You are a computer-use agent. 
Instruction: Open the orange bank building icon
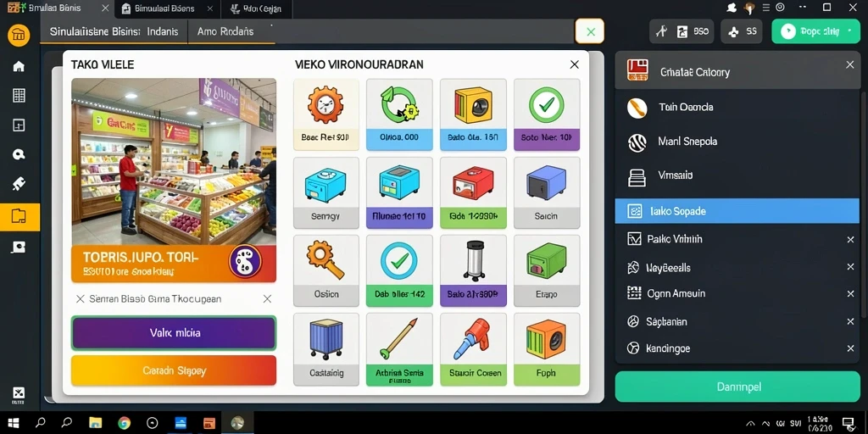coord(19,36)
